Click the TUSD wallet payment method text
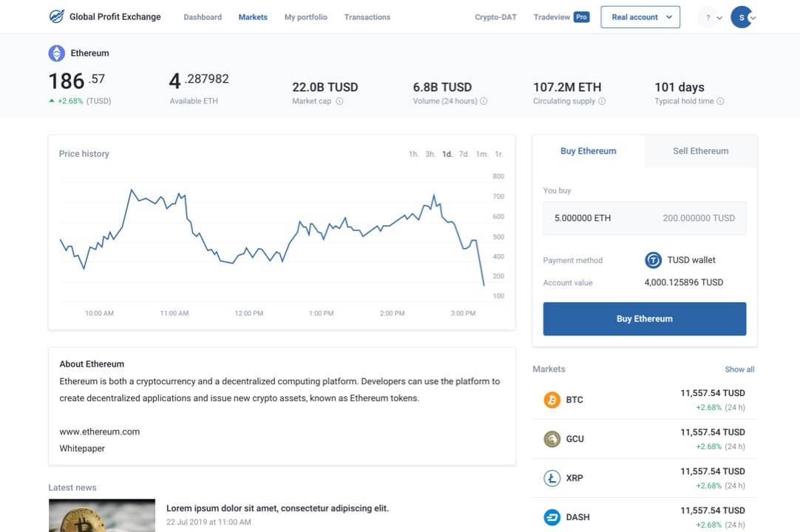 [691, 260]
